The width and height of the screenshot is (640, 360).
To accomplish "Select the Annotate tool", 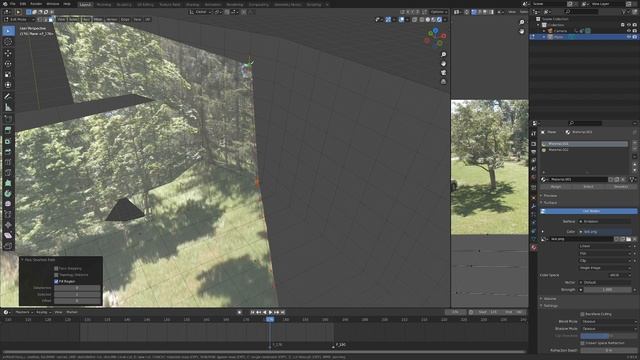I will 8,97.
